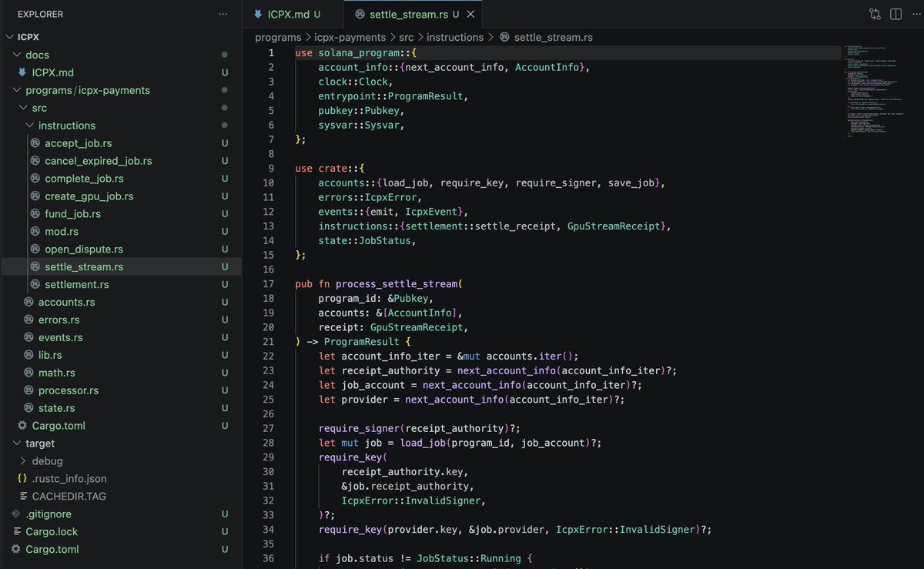
Task: Click the markdown arrow icon on ICPX.md tab
Action: (258, 14)
